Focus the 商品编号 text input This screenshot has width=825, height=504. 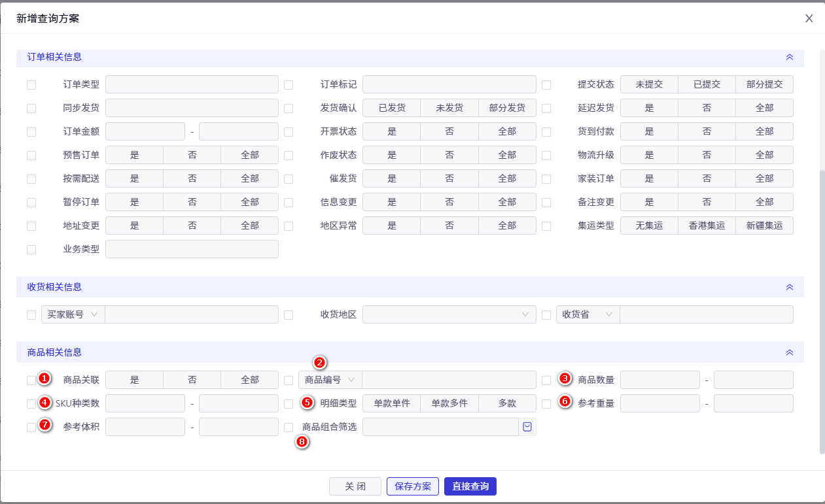tap(449, 380)
